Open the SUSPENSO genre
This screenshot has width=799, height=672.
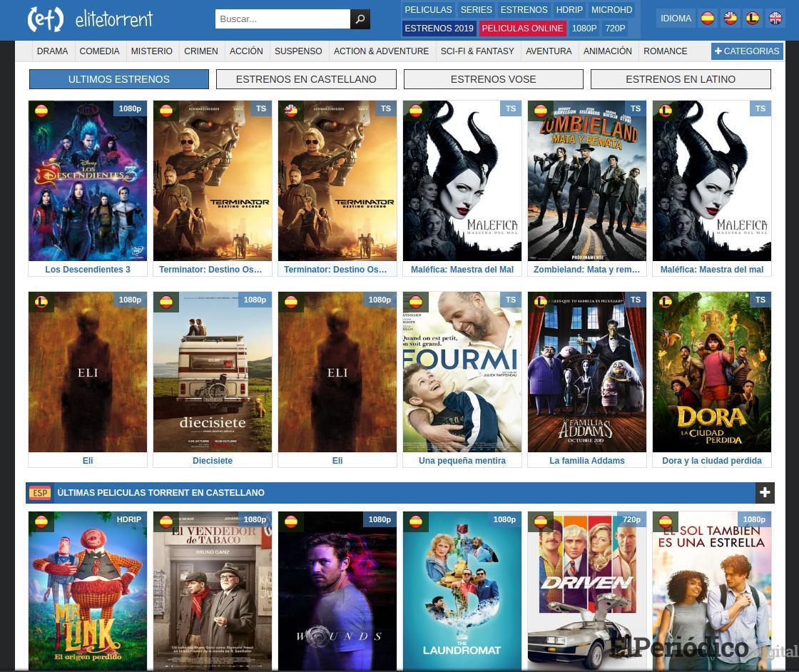298,51
